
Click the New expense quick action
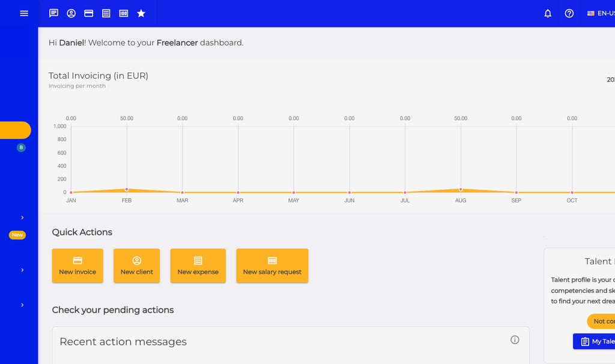198,265
